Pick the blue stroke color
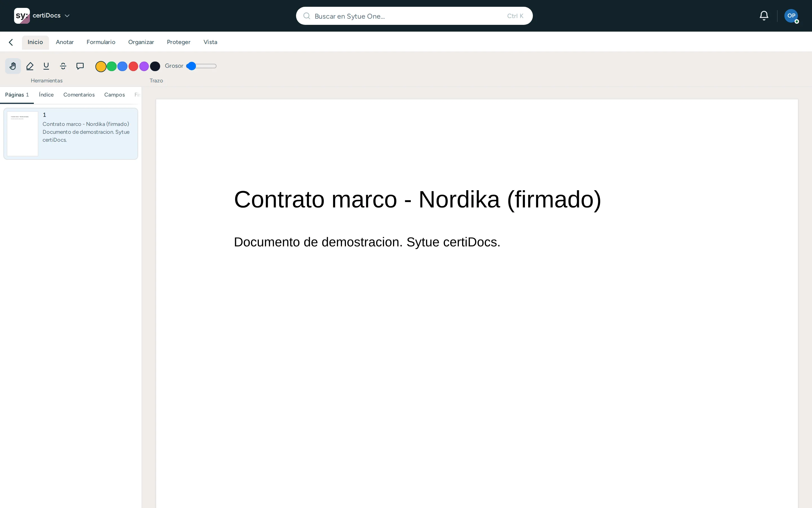The image size is (812, 508). tap(122, 66)
